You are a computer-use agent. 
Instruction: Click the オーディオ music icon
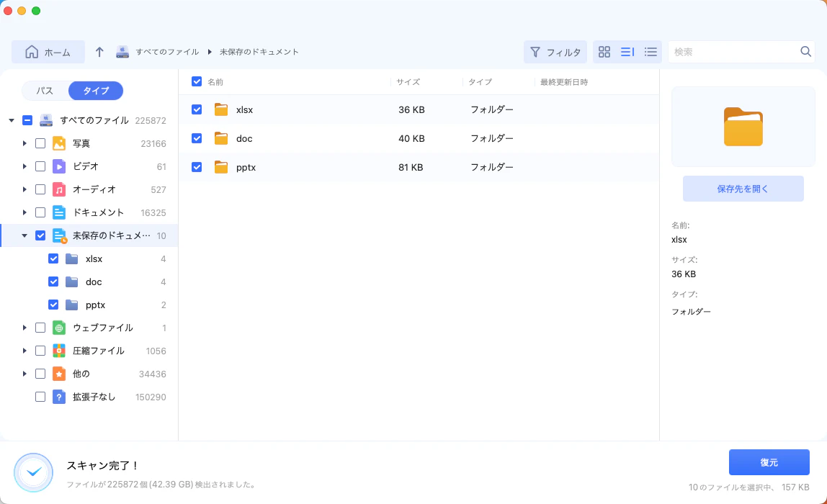(59, 189)
